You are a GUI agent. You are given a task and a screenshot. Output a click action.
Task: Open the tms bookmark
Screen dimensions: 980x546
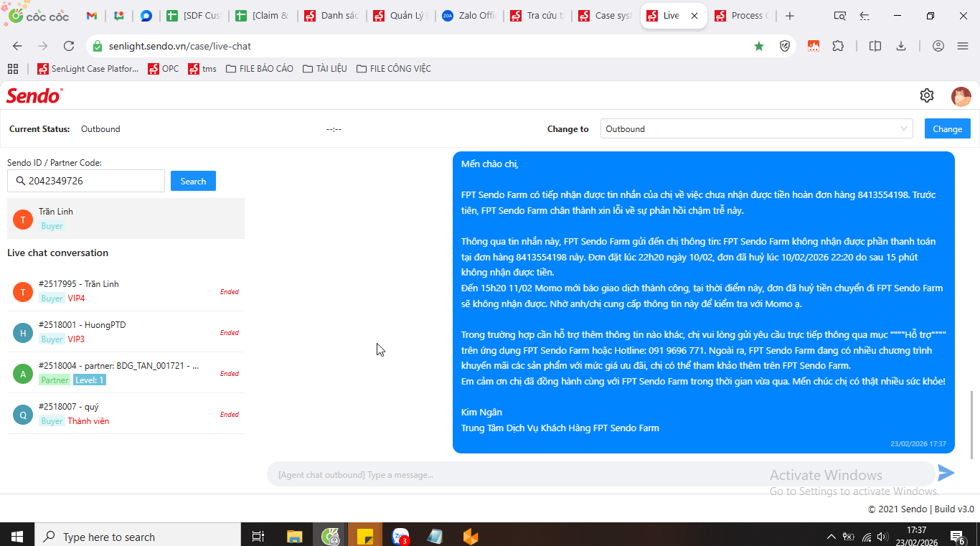click(x=202, y=69)
